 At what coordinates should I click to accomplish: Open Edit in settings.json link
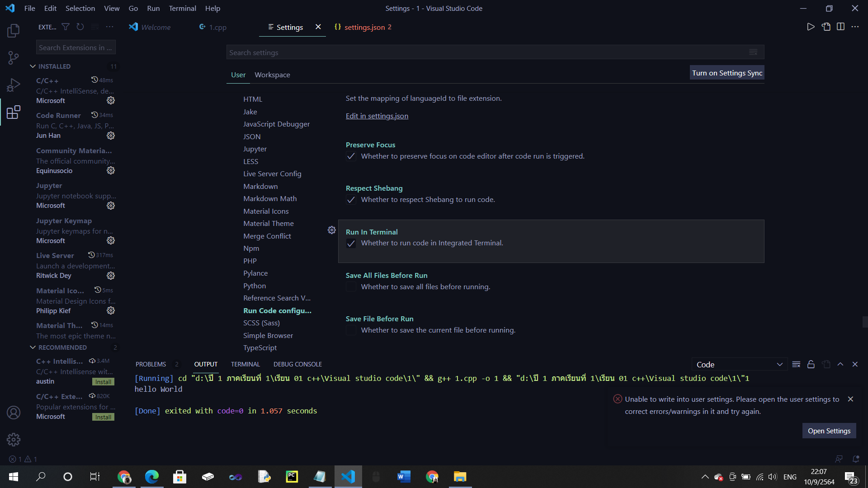pyautogui.click(x=377, y=116)
